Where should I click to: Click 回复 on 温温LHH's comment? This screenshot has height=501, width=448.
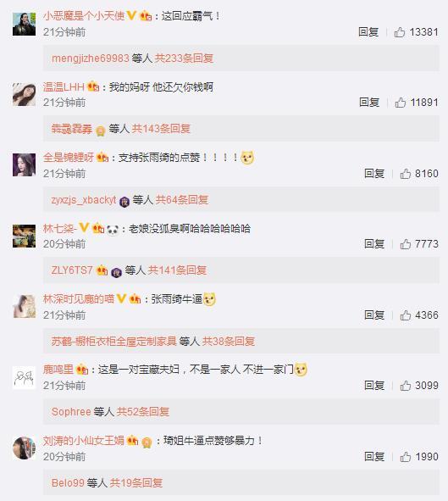(x=369, y=103)
